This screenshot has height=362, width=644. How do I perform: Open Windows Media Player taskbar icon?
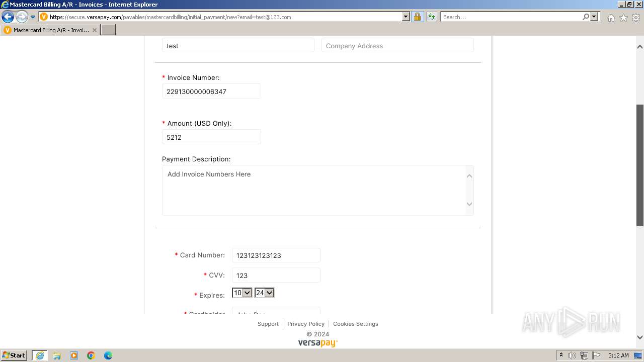click(74, 355)
